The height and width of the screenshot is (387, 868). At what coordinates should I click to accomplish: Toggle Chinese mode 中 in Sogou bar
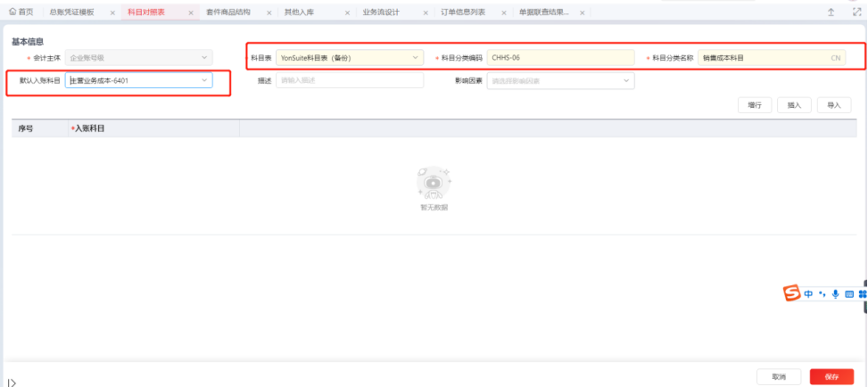coord(809,294)
